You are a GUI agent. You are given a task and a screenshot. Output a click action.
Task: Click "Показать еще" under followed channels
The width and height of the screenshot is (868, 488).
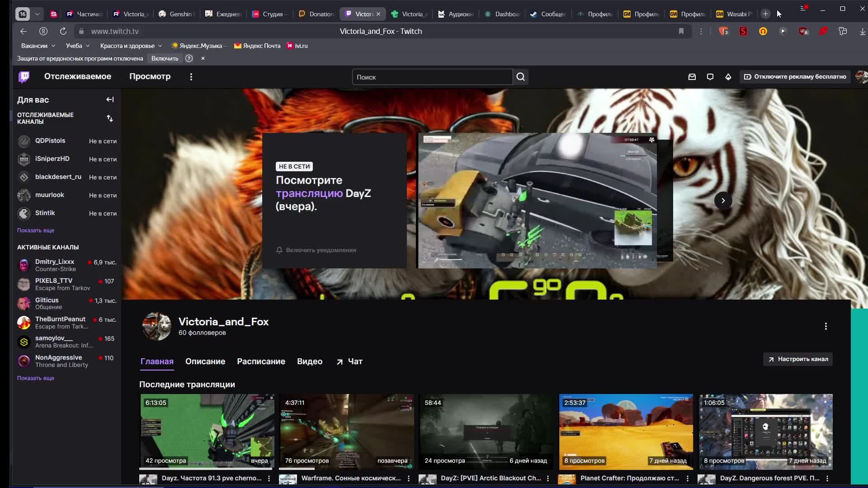pos(36,230)
